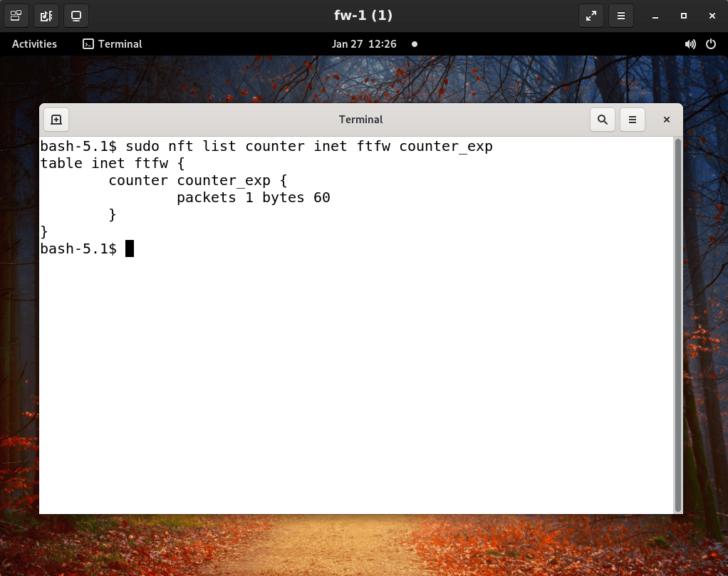The width and height of the screenshot is (728, 576).
Task: Click the monitor display icon in viewer header
Action: tap(76, 15)
